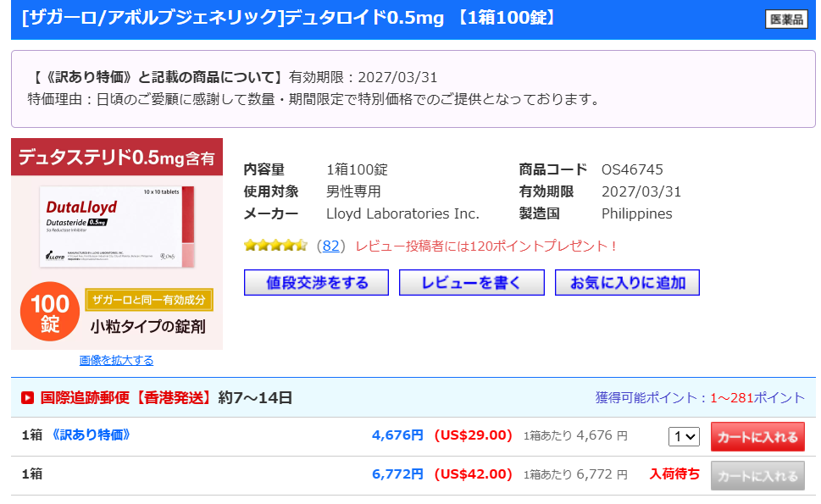Click the DutaLloyd box picture
Screen dimensions: 821x504
117,225
